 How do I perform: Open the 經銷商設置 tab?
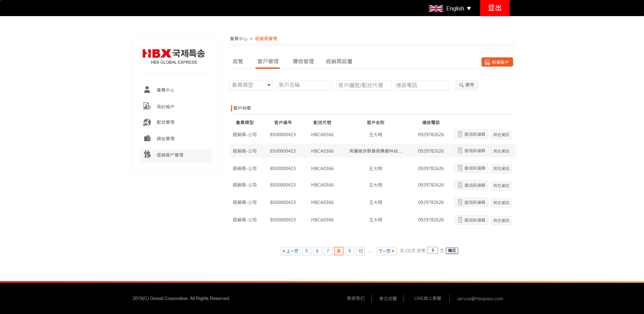(x=339, y=61)
